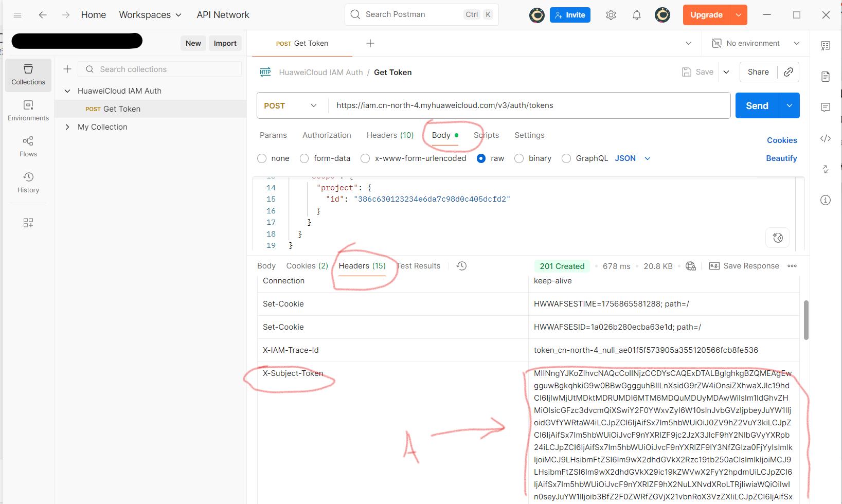The height and width of the screenshot is (504, 842).
Task: Open the configure workspace sidebar icon
Action: [28, 223]
